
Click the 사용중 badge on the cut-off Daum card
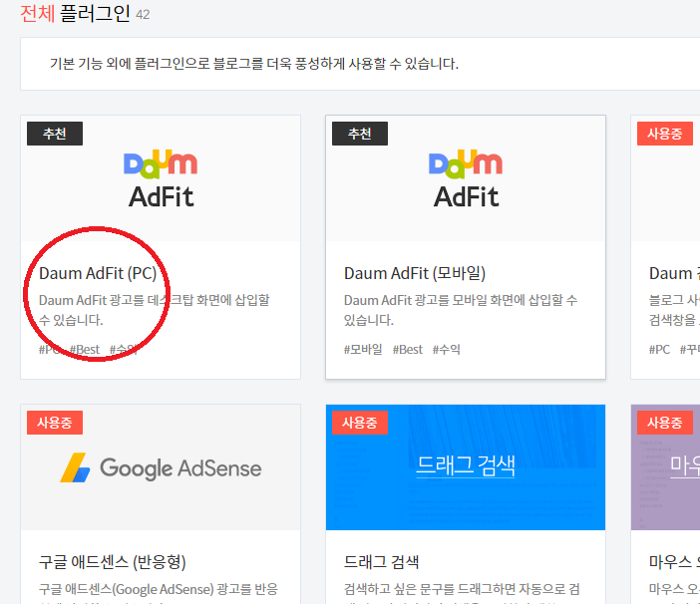click(x=665, y=134)
